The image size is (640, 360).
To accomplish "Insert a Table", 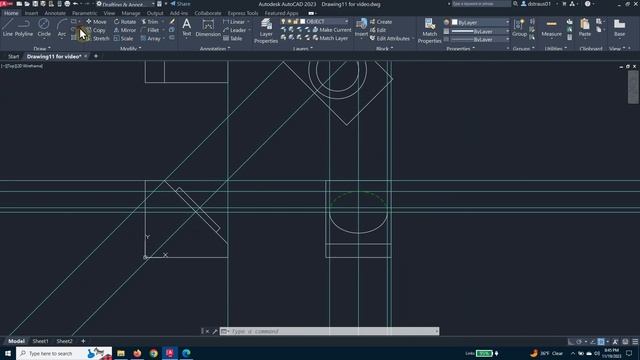I will 233,38.
